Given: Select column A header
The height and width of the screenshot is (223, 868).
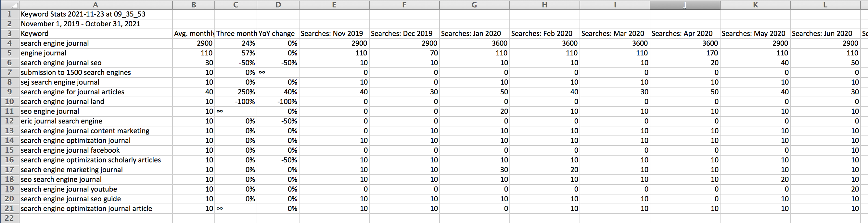Looking at the screenshot, I should click(x=96, y=5).
